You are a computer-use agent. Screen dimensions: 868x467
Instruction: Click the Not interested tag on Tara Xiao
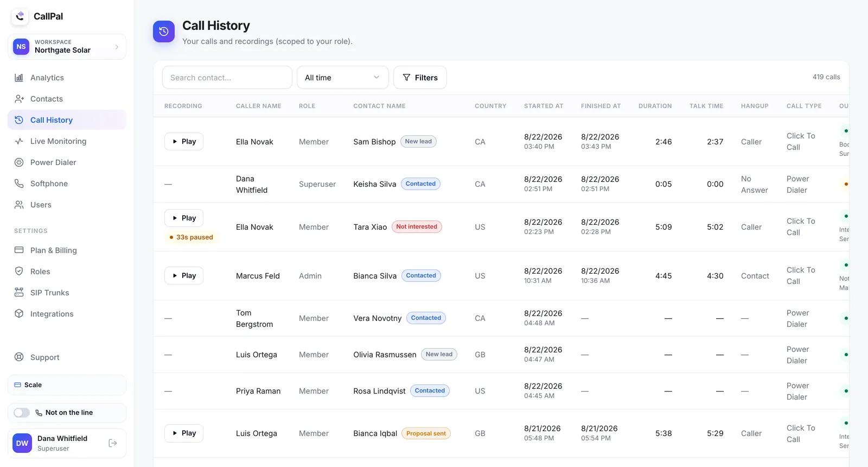pyautogui.click(x=417, y=227)
